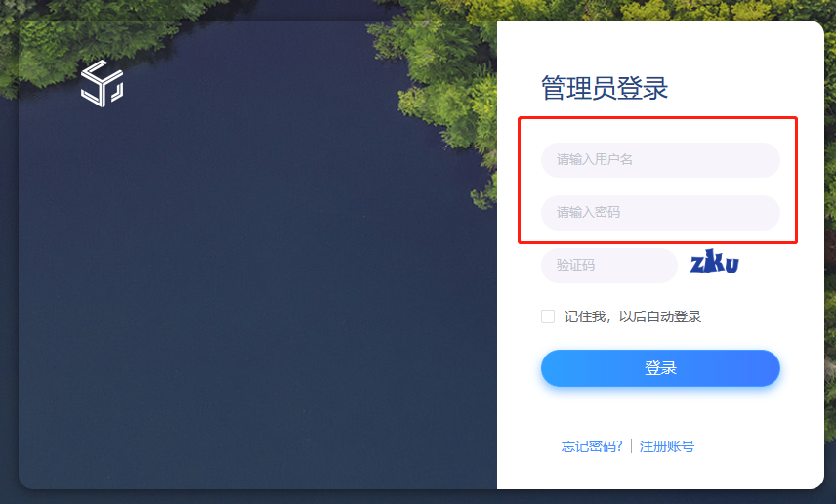Enable auto-login via the square checkbox

pyautogui.click(x=548, y=316)
